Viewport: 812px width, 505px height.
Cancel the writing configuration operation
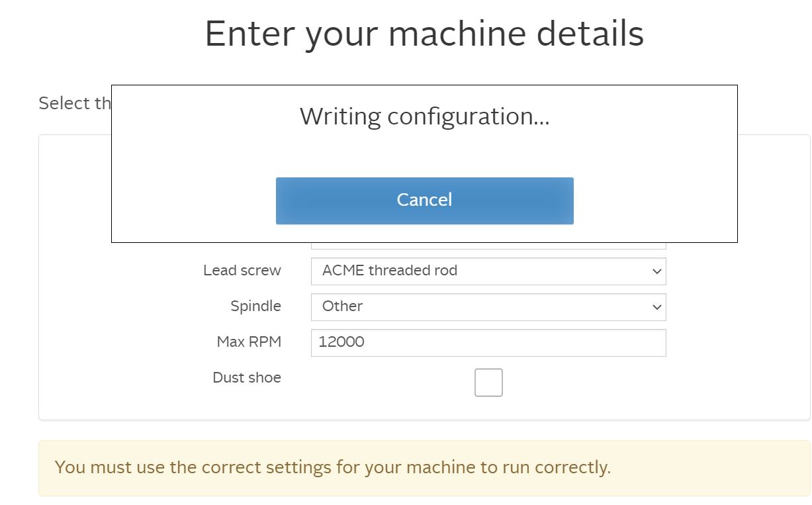point(424,201)
